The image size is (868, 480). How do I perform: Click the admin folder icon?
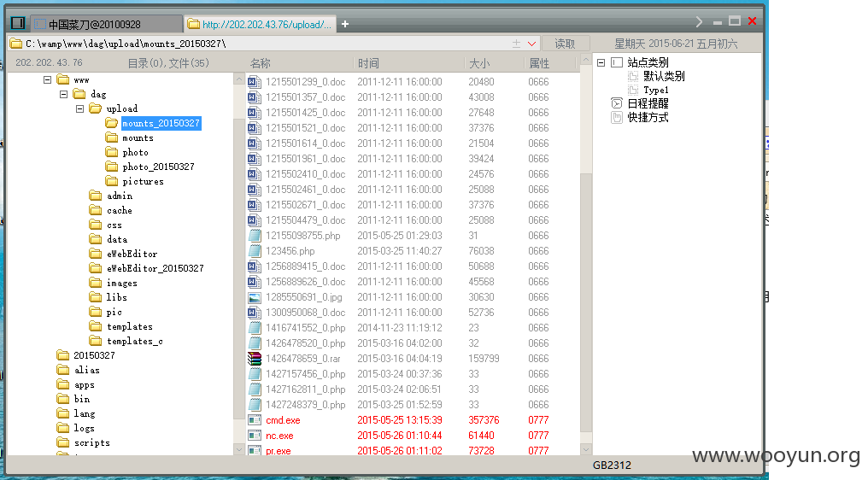(x=96, y=196)
